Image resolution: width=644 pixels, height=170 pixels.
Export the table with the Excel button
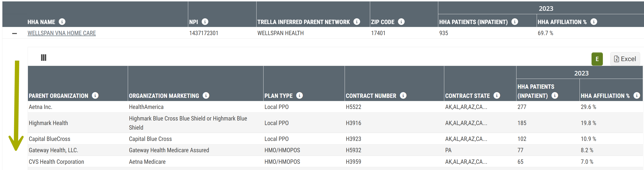tap(625, 59)
